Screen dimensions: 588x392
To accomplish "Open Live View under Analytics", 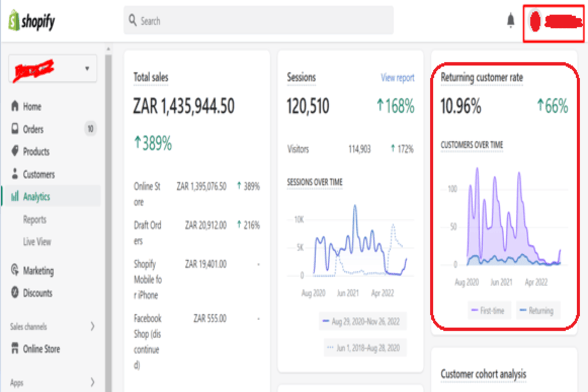I will (37, 242).
